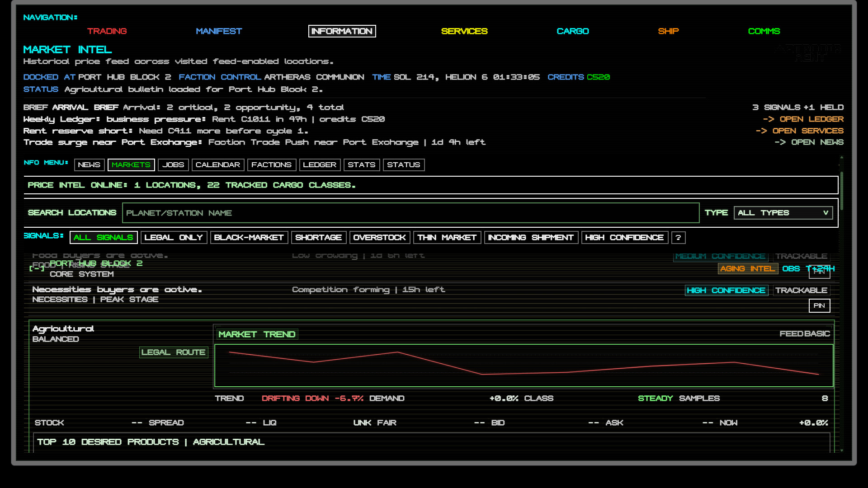
Task: Open STATUS in the NFO menu
Action: [404, 165]
